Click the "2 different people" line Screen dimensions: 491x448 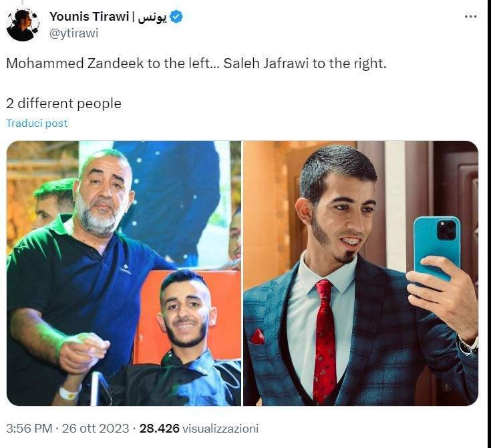coord(63,103)
